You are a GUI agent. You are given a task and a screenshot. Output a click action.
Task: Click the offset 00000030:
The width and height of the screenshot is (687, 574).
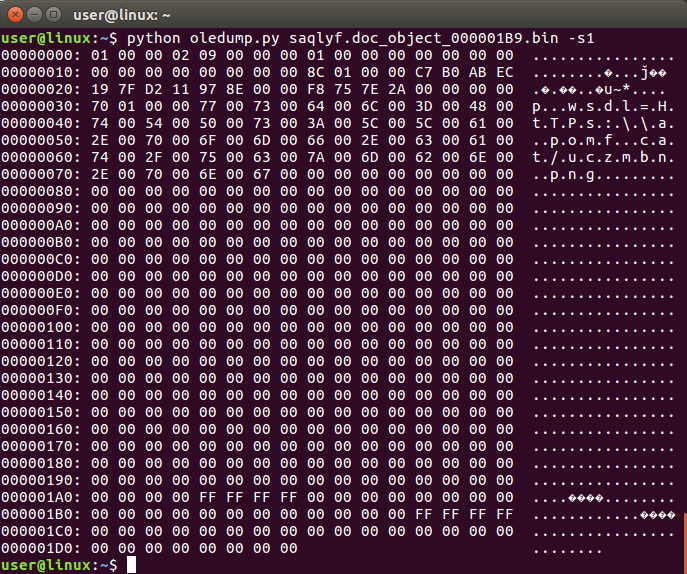(41, 106)
